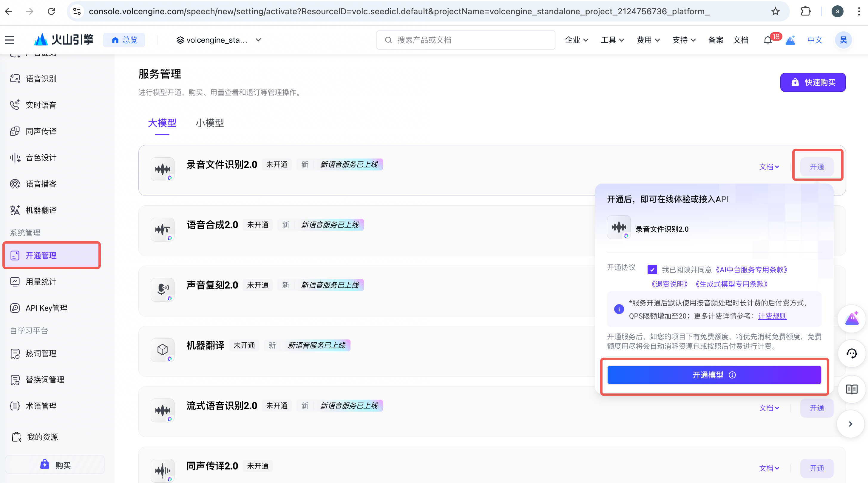Viewport: 868px width, 483px height.
Task: Click 开通 for 流式语音识别2.0
Action: (x=817, y=408)
